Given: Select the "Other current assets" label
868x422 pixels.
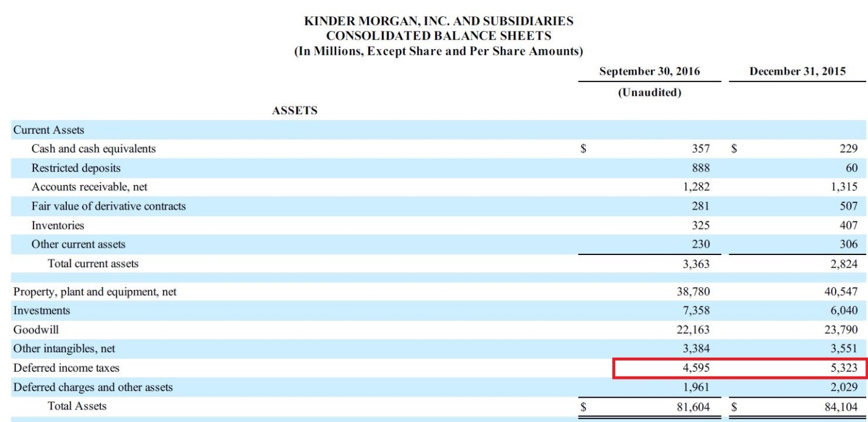Looking at the screenshot, I should (x=78, y=244).
